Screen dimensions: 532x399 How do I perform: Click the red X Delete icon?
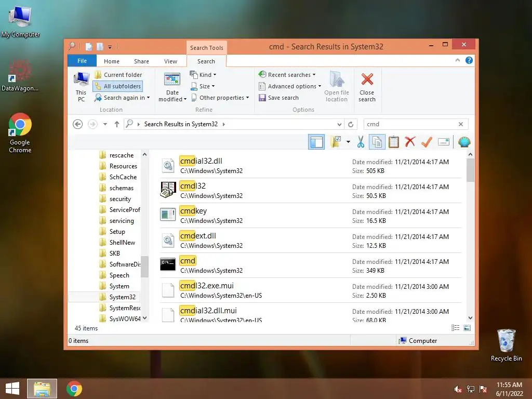point(410,142)
